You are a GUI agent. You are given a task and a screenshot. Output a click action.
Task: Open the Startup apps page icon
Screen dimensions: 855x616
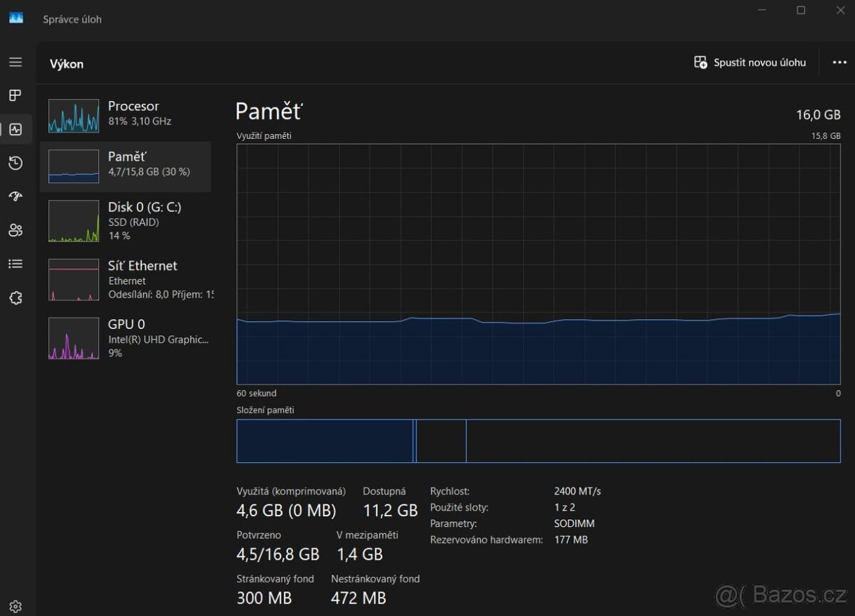point(16,197)
